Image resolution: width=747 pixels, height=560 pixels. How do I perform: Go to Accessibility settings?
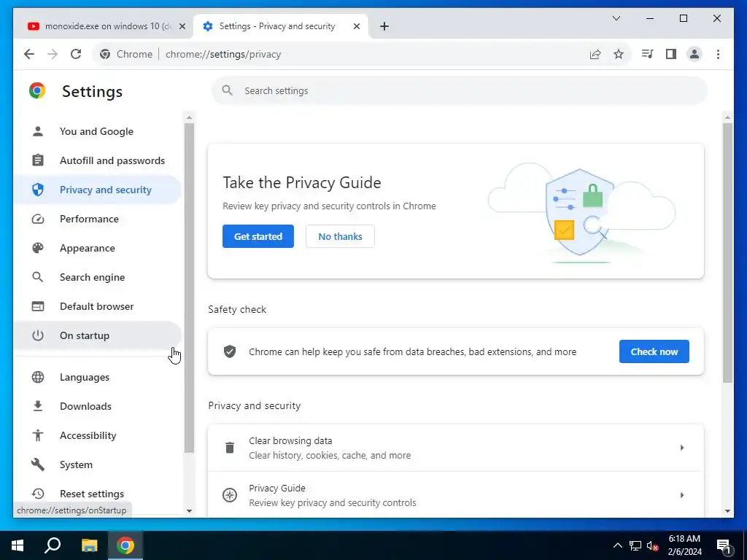(x=97, y=435)
